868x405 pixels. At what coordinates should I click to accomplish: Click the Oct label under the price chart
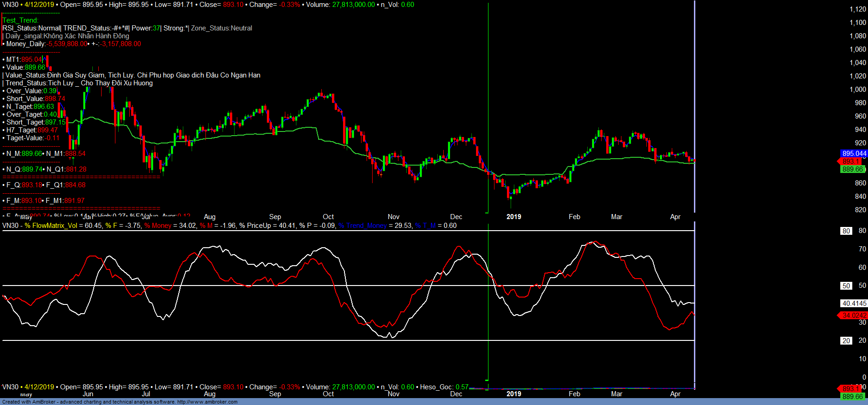click(x=328, y=217)
